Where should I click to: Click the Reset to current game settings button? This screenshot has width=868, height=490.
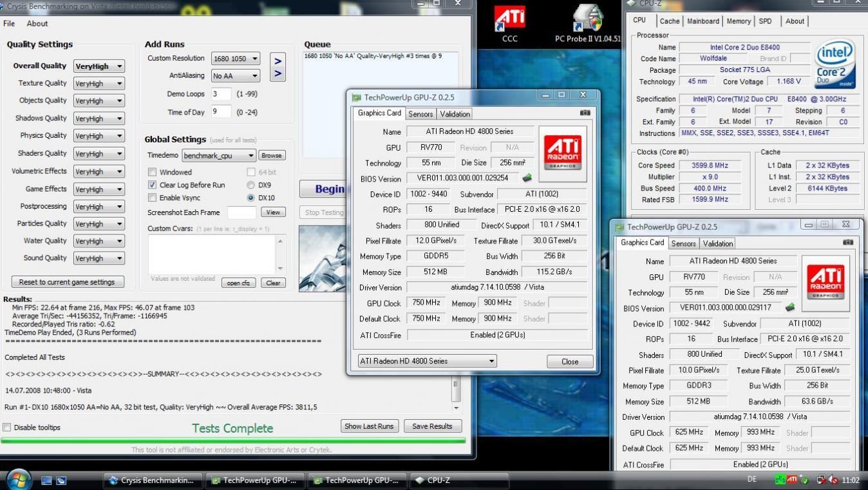[x=67, y=282]
